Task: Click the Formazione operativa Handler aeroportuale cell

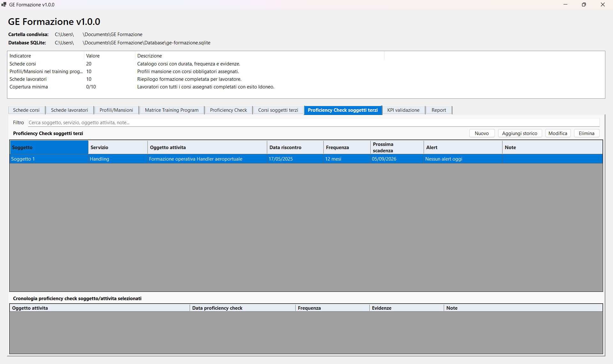Action: [x=207, y=159]
